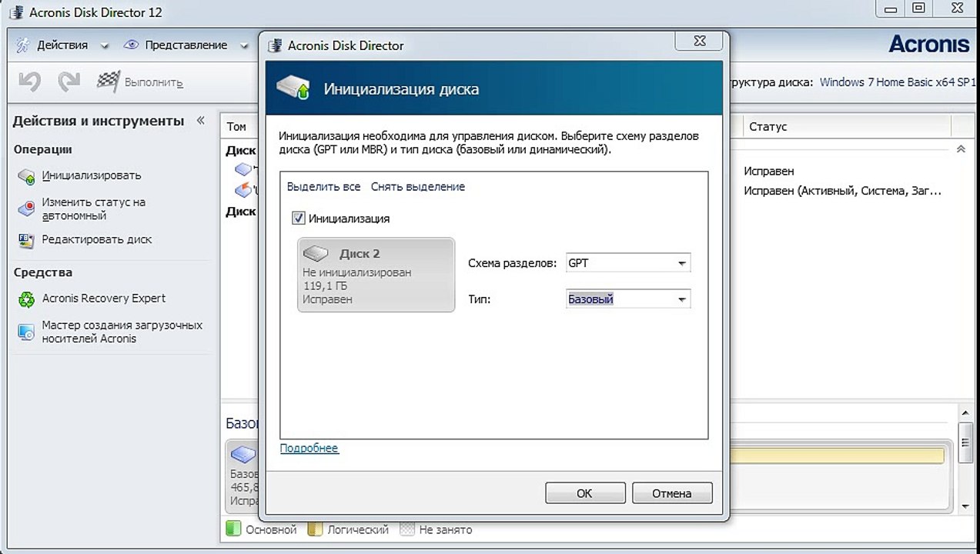Viewport: 980px width, 554px height.
Task: Click the Выделить все link
Action: (x=323, y=186)
